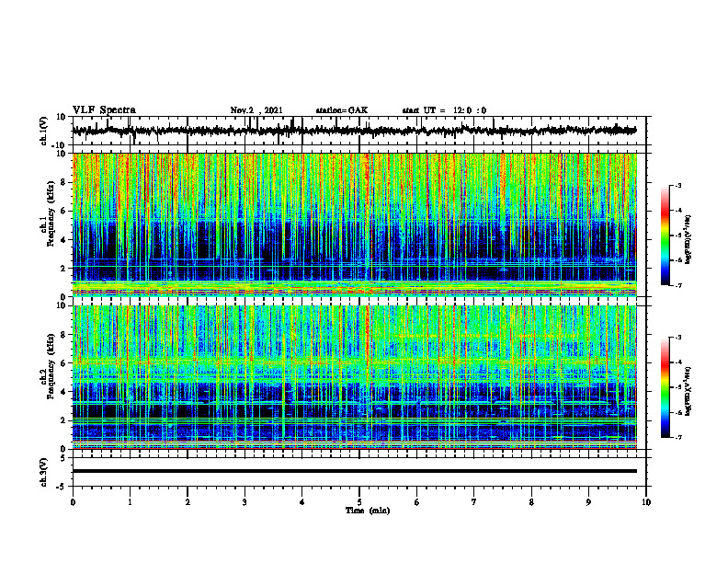Click time axis tick label "7"
The height and width of the screenshot is (563, 728).
click(474, 502)
